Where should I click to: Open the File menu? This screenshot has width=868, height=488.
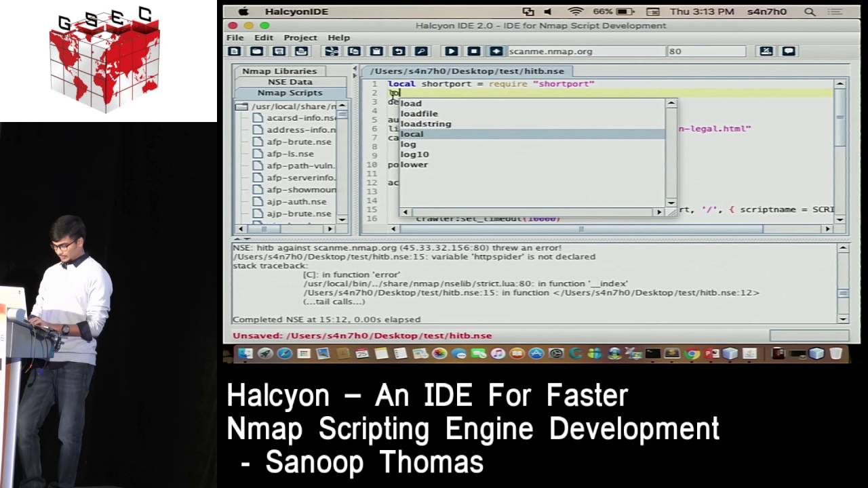tap(235, 37)
